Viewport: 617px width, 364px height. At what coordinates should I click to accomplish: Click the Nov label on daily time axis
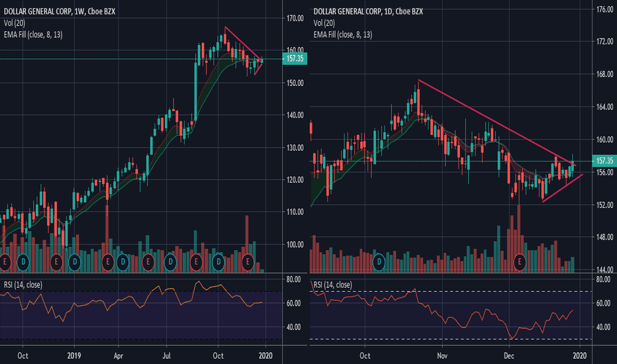pos(442,356)
